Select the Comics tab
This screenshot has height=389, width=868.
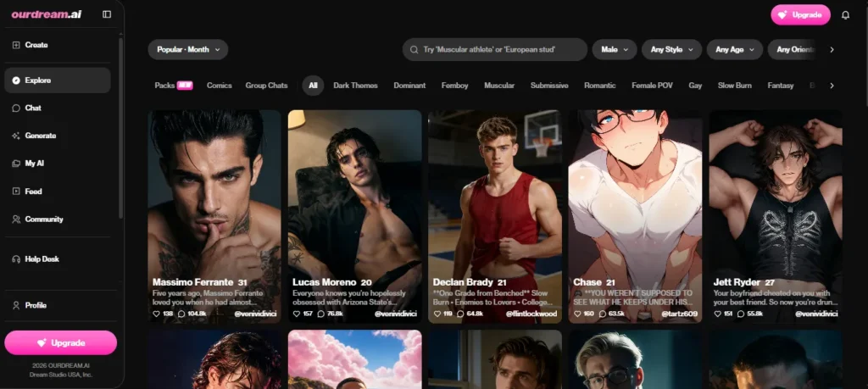tap(220, 86)
